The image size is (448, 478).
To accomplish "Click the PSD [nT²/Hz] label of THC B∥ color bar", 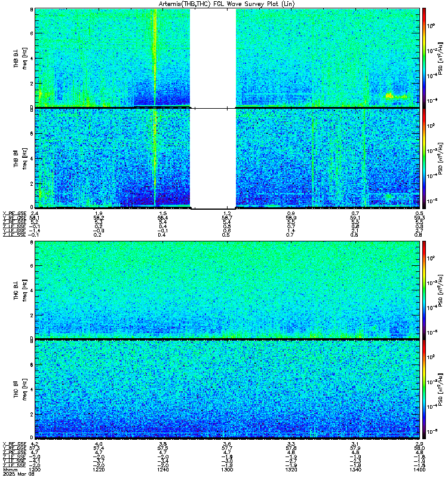I will point(441,390).
